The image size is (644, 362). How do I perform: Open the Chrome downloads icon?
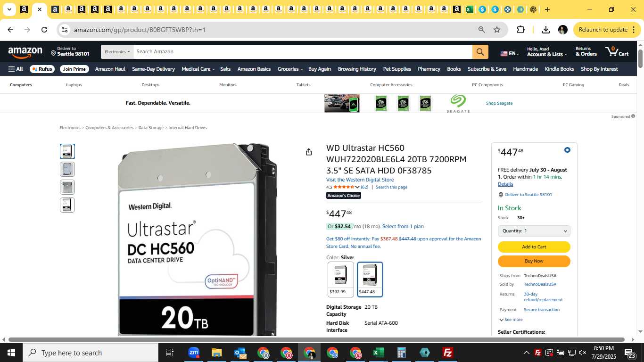(546, 30)
